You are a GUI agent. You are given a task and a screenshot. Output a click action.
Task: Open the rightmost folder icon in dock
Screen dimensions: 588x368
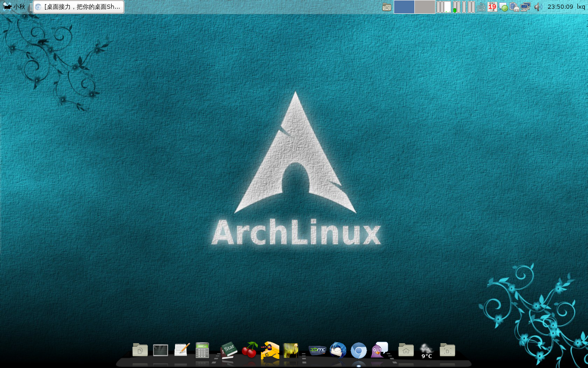coord(447,350)
